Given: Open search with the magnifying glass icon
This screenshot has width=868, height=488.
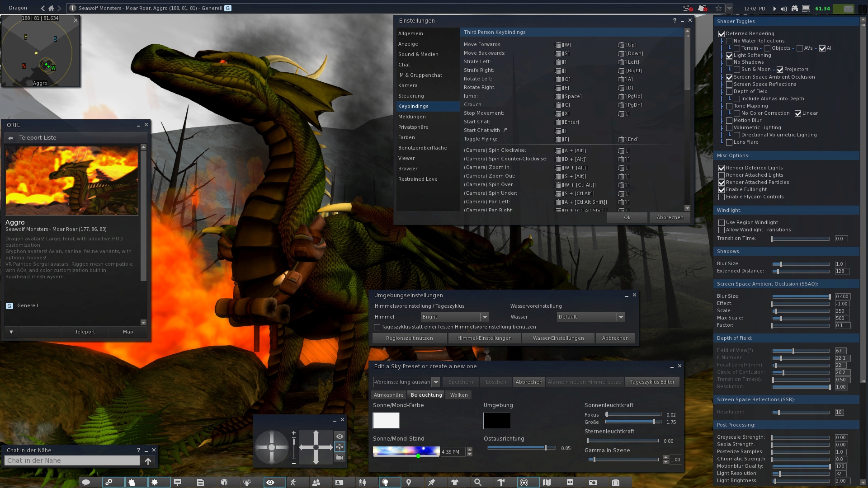Looking at the screenshot, I should click(477, 482).
